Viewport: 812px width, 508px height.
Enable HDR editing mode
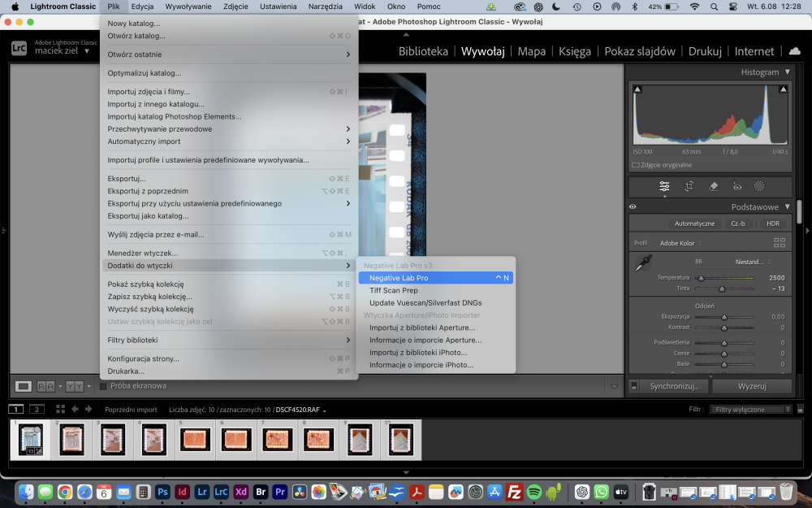tap(773, 224)
